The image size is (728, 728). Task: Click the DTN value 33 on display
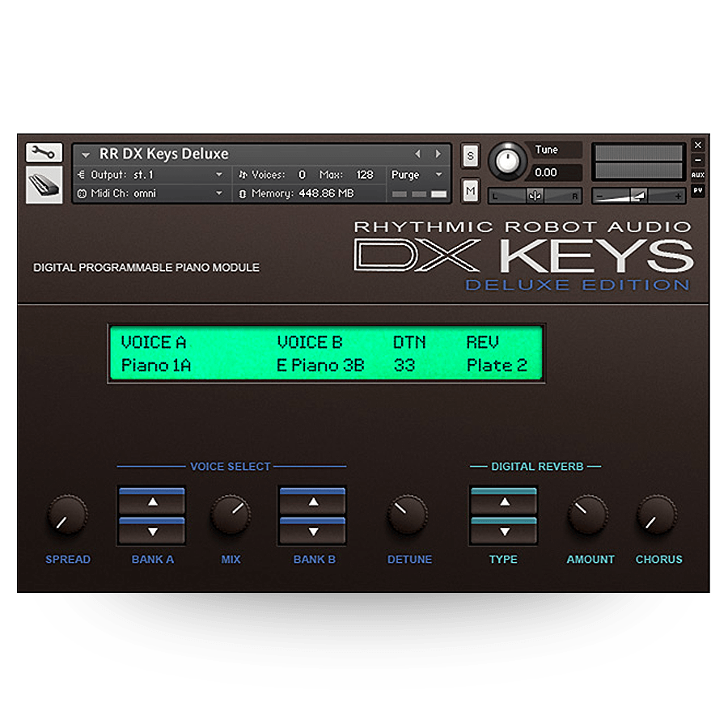(x=404, y=366)
